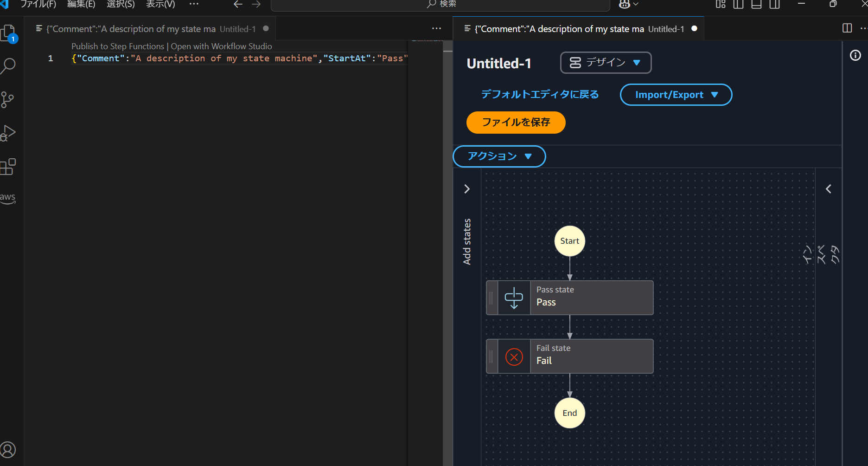The height and width of the screenshot is (466, 868).
Task: Open more actions for left editor group
Action: pos(437,28)
